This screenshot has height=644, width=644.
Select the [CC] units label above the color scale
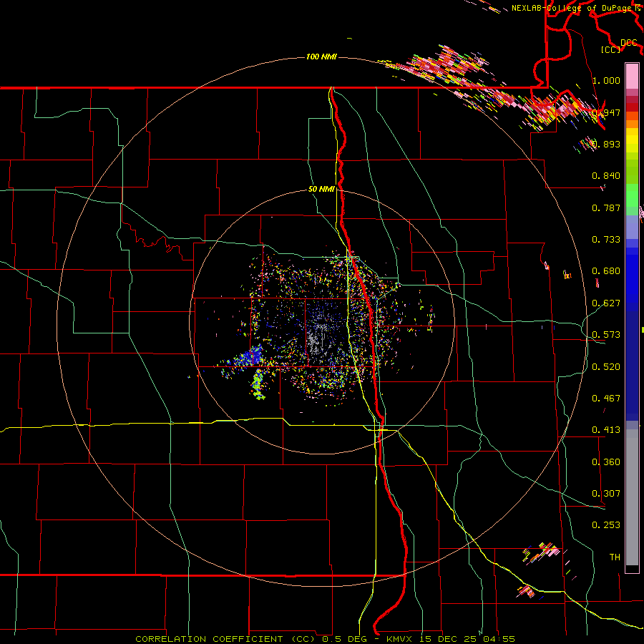point(611,49)
